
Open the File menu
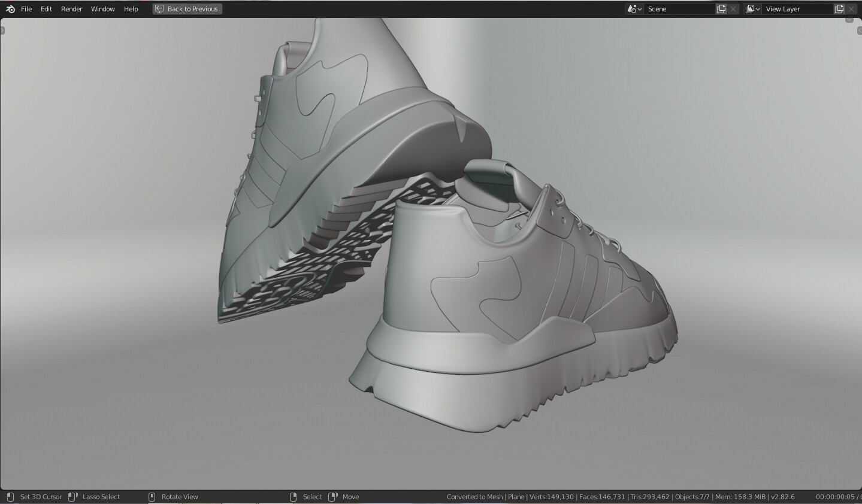(26, 9)
